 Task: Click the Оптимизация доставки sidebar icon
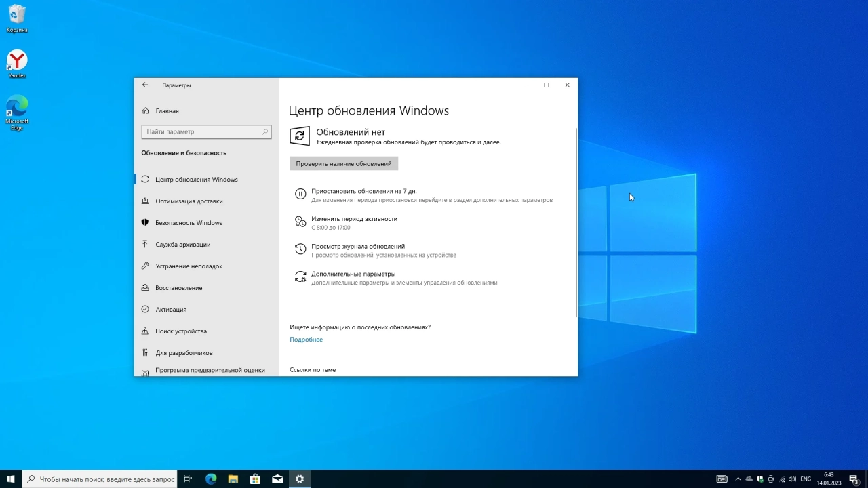pos(145,201)
